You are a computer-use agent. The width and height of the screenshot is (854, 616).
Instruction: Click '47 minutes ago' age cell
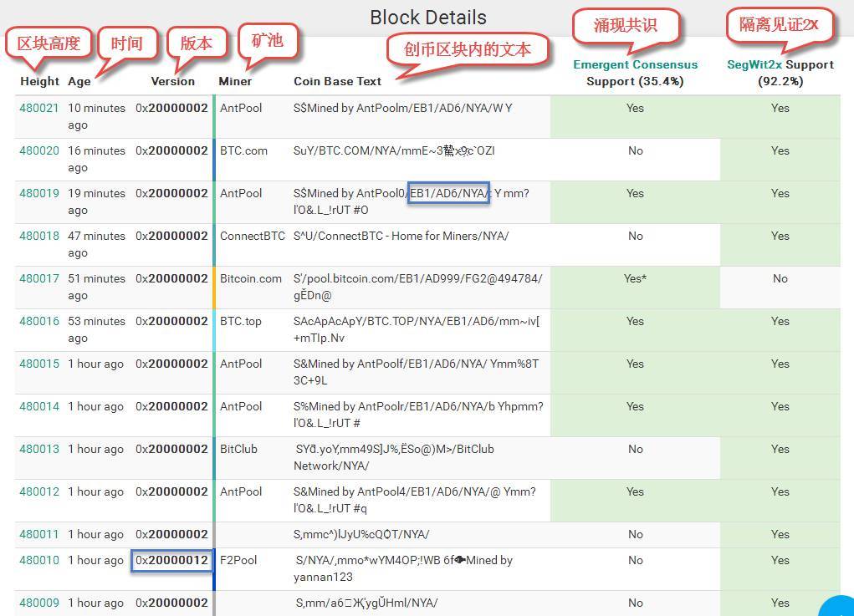96,244
